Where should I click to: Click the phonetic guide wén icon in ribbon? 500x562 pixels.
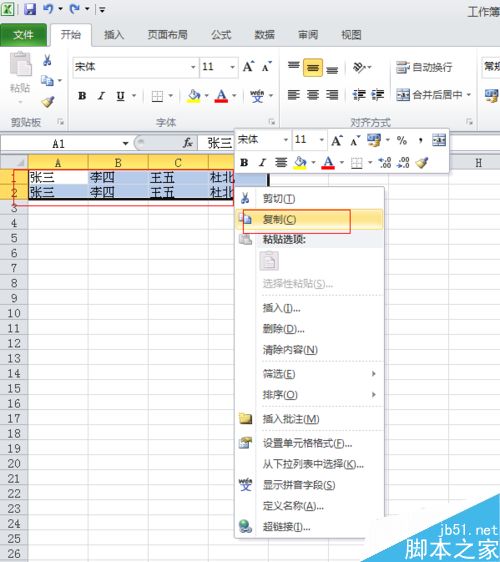(x=257, y=96)
